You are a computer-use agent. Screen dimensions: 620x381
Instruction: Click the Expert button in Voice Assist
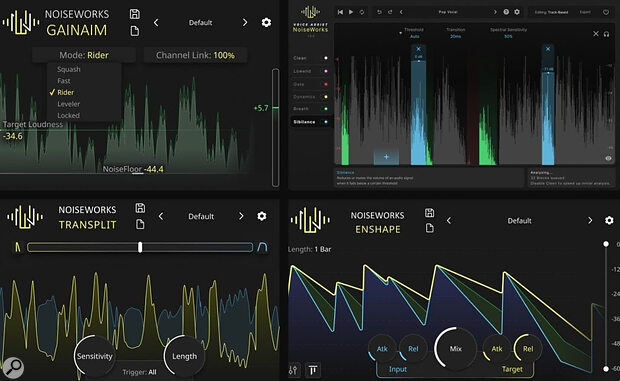click(585, 12)
